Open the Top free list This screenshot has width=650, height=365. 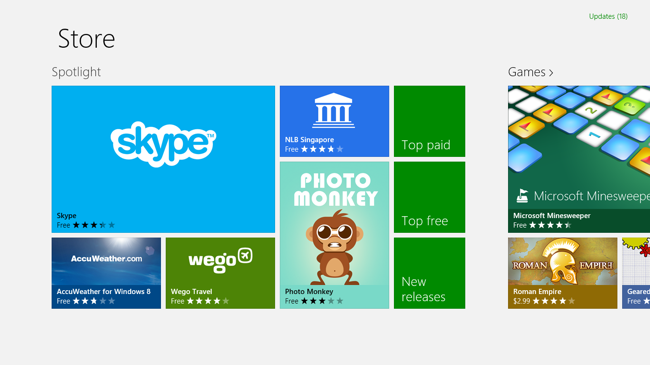tap(429, 197)
